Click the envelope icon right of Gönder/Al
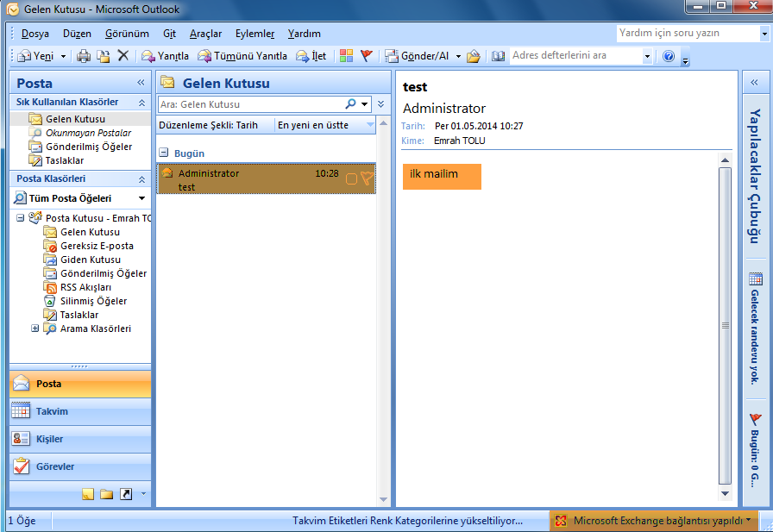Image resolution: width=773 pixels, height=532 pixels. coord(474,56)
